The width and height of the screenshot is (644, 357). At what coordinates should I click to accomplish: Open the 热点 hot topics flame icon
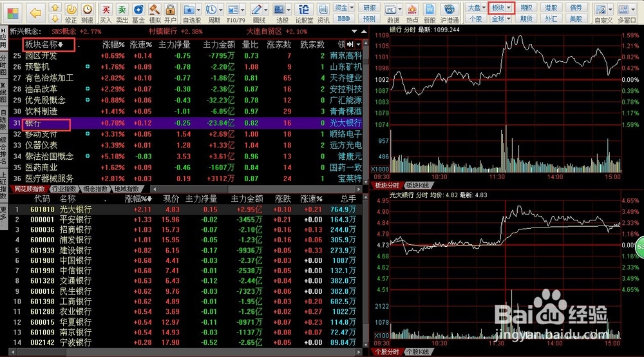[x=412, y=9]
